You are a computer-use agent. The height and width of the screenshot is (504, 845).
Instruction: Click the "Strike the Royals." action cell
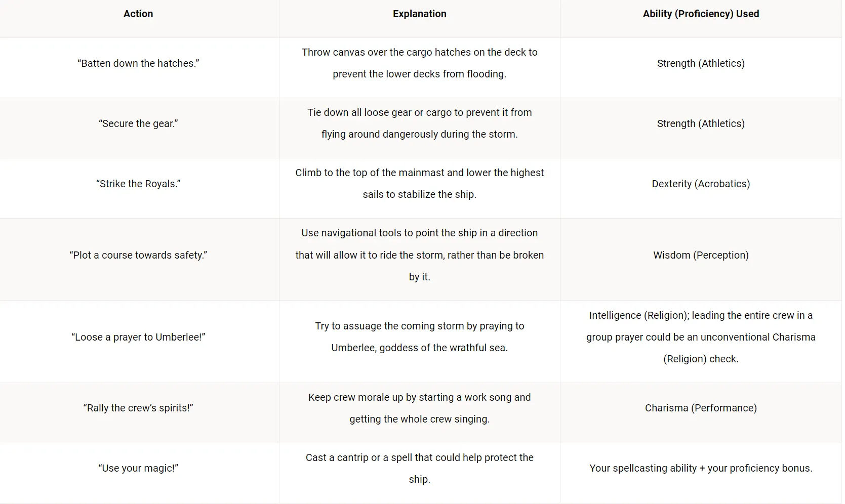pyautogui.click(x=138, y=184)
